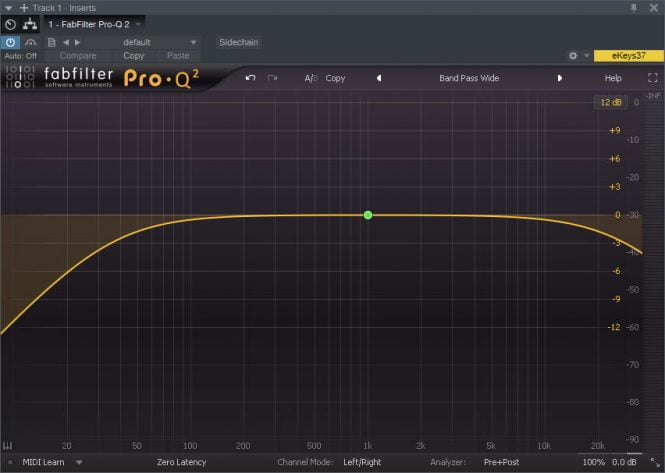Click the resize corner icon
Image resolution: width=665 pixels, height=473 pixels.
click(655, 462)
